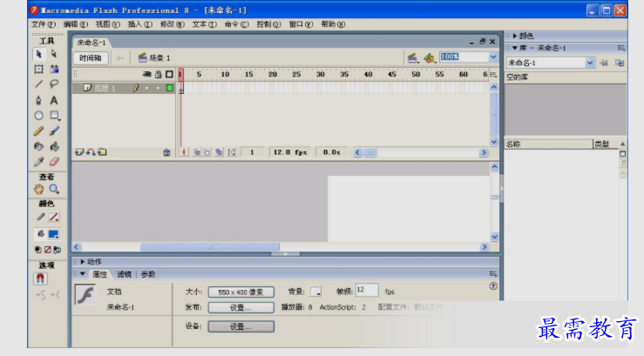The width and height of the screenshot is (644, 356).
Task: Click the stage horizontal scrollbar thumb
Action: tap(209, 247)
